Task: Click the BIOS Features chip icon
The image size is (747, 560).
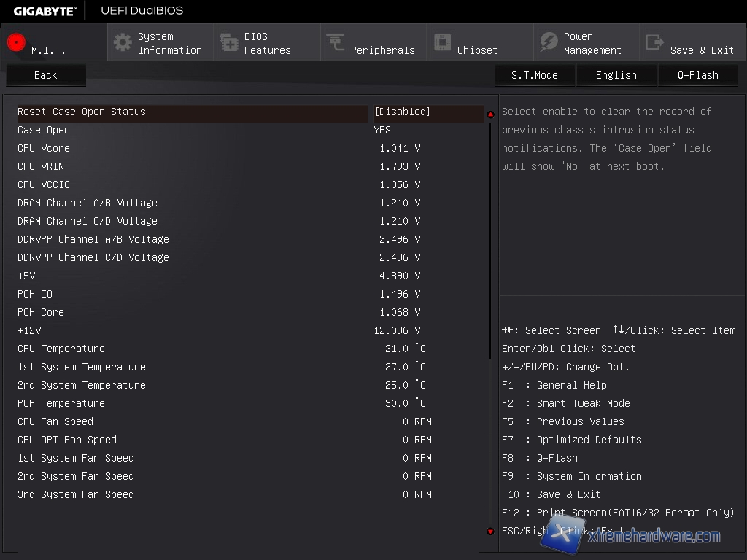Action: tap(229, 43)
